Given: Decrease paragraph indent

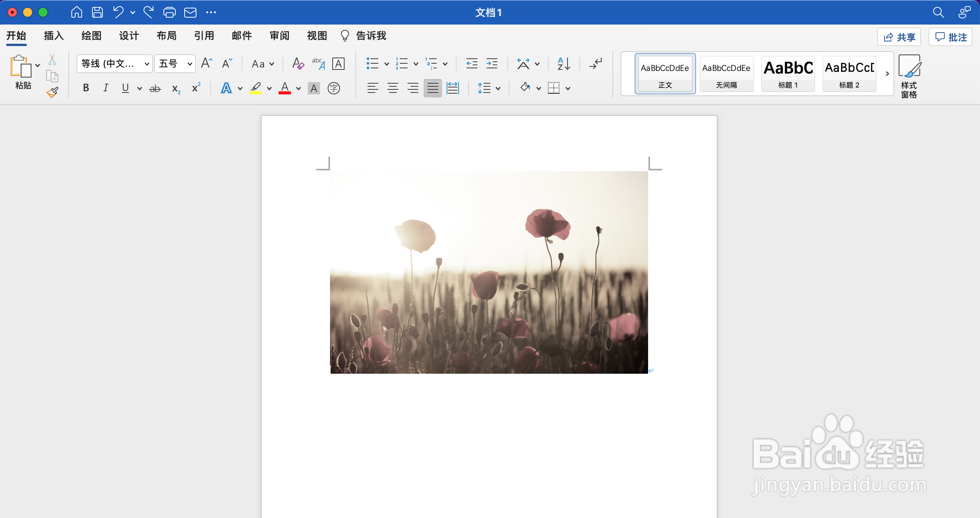Looking at the screenshot, I should [x=472, y=63].
